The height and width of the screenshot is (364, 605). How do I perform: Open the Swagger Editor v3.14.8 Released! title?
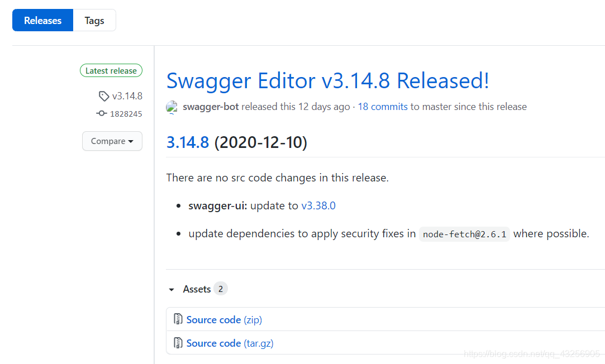click(327, 81)
